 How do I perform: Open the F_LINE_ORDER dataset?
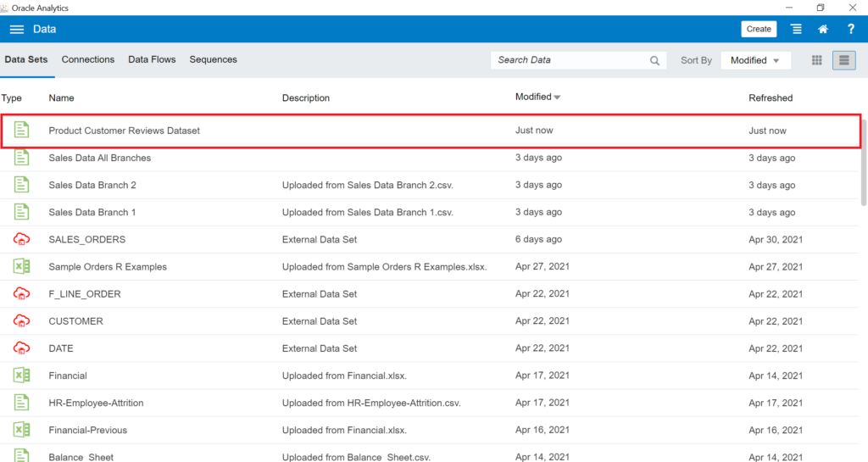coord(85,294)
